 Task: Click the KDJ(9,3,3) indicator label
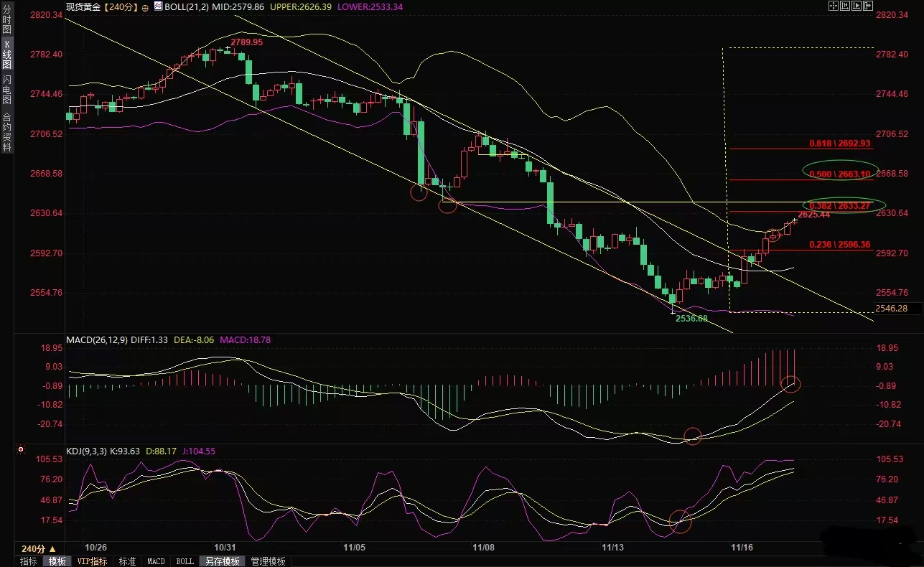pyautogui.click(x=85, y=451)
